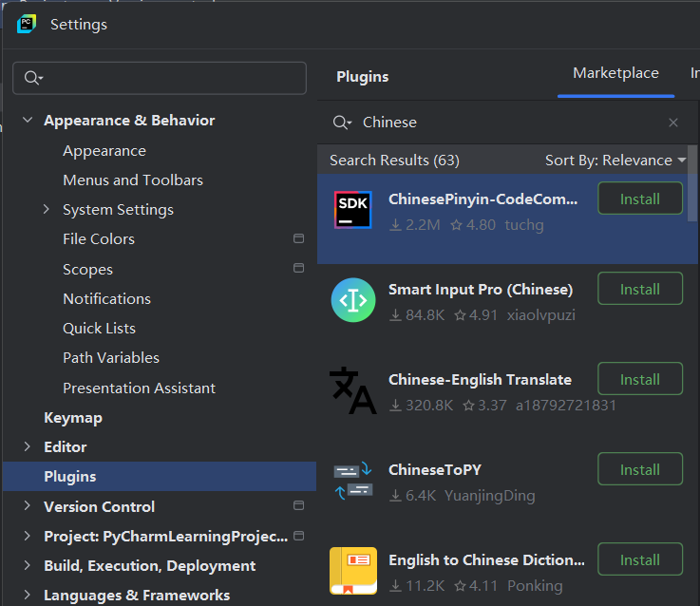Image resolution: width=700 pixels, height=606 pixels.
Task: Install Chinese-English Translate plugin
Action: (640, 379)
